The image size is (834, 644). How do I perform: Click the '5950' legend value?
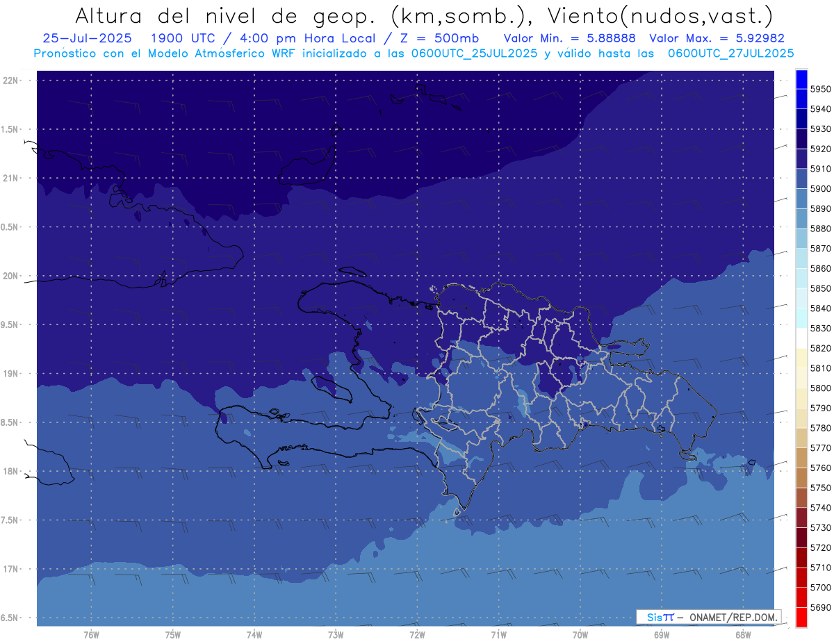[820, 89]
